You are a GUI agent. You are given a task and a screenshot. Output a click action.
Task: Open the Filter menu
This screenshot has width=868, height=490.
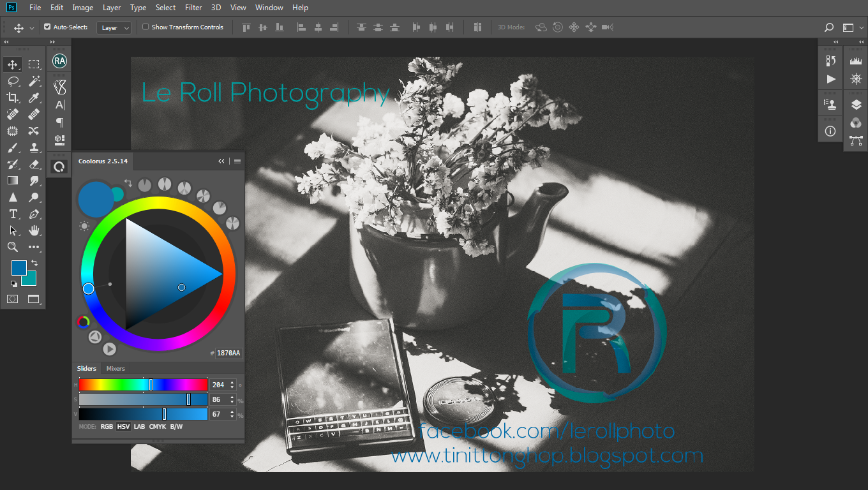193,8
